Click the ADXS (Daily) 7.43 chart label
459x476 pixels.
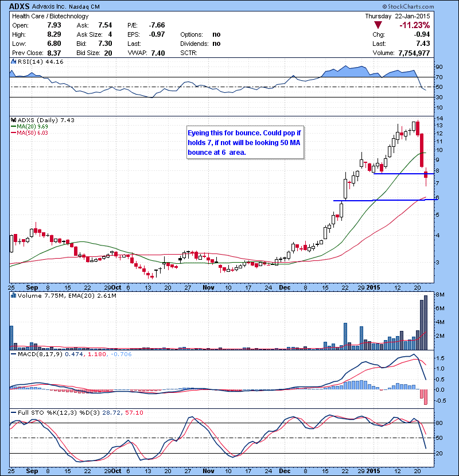point(46,120)
